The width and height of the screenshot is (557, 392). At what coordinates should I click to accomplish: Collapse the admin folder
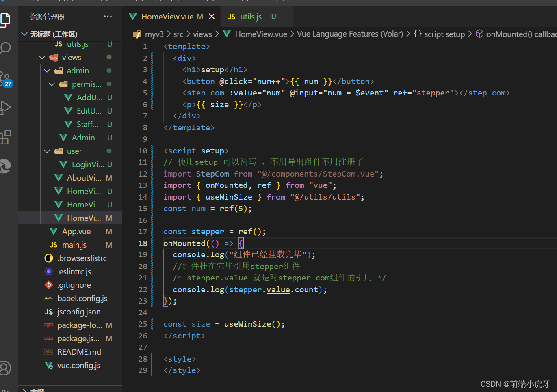[70, 71]
